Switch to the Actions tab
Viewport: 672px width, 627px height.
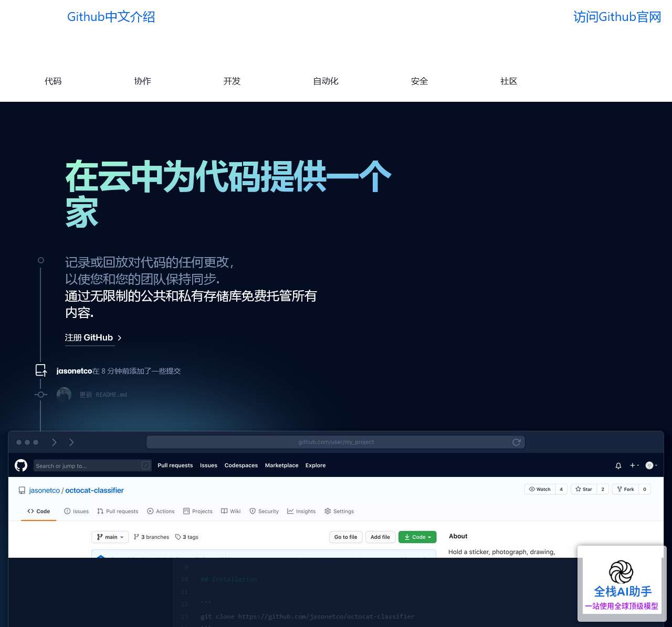(161, 511)
